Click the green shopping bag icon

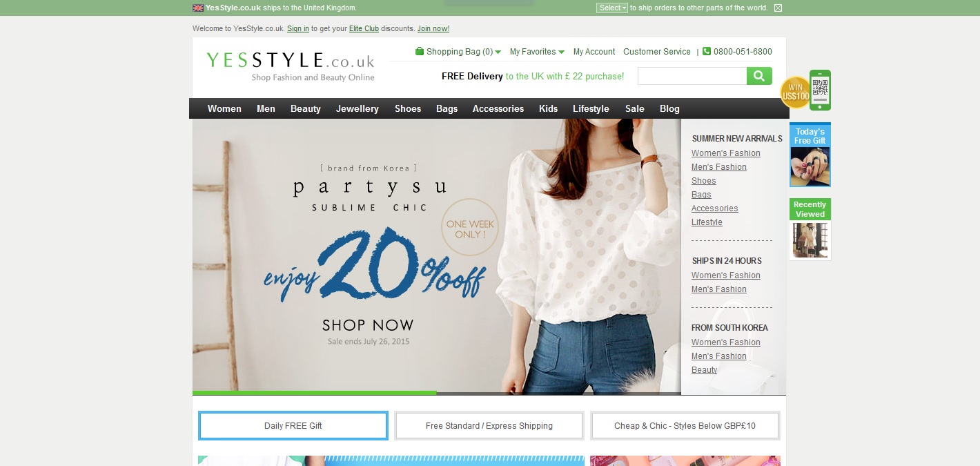point(420,51)
